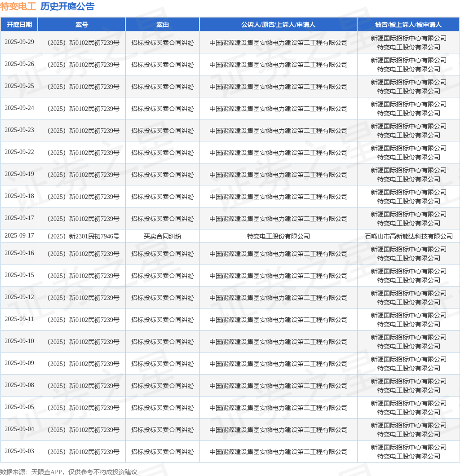Click plaintiff 特变电工股份有限公司 in 09-17 row

tap(278, 236)
